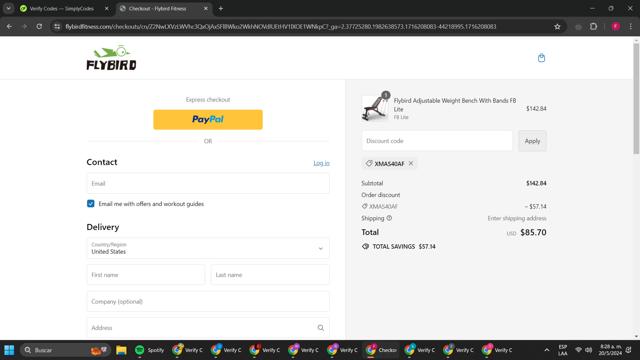Open the Chrome three-dot menu
Viewport: 640px width, 360px height.
tap(631, 27)
